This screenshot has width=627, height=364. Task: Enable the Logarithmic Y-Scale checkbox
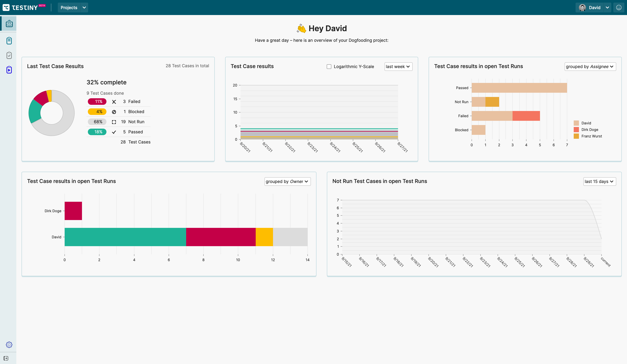[x=329, y=67]
